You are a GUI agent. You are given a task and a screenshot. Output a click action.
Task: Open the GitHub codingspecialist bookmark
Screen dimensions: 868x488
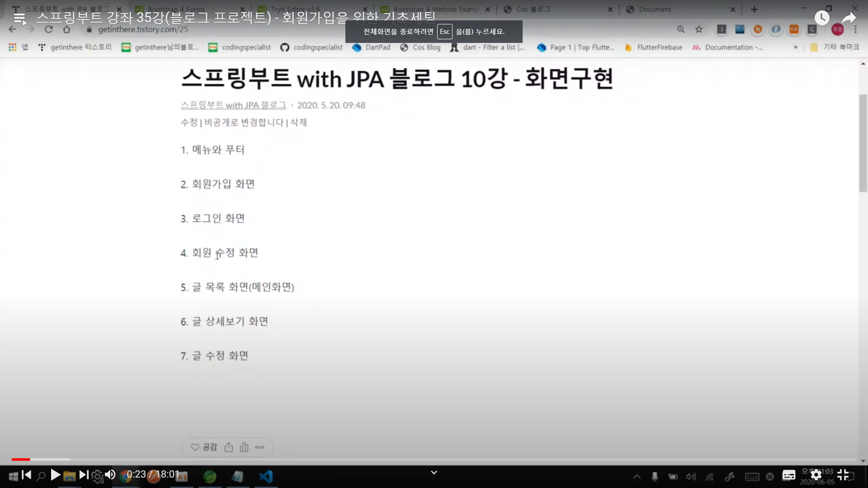[x=311, y=47]
